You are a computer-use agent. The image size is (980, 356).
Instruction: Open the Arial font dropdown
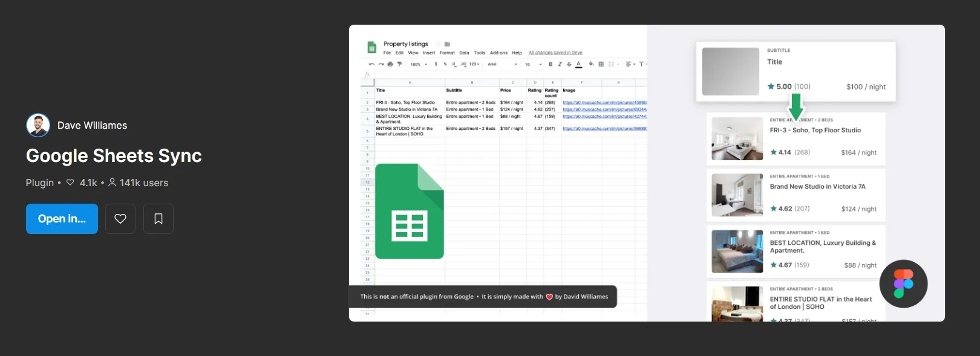point(501,64)
